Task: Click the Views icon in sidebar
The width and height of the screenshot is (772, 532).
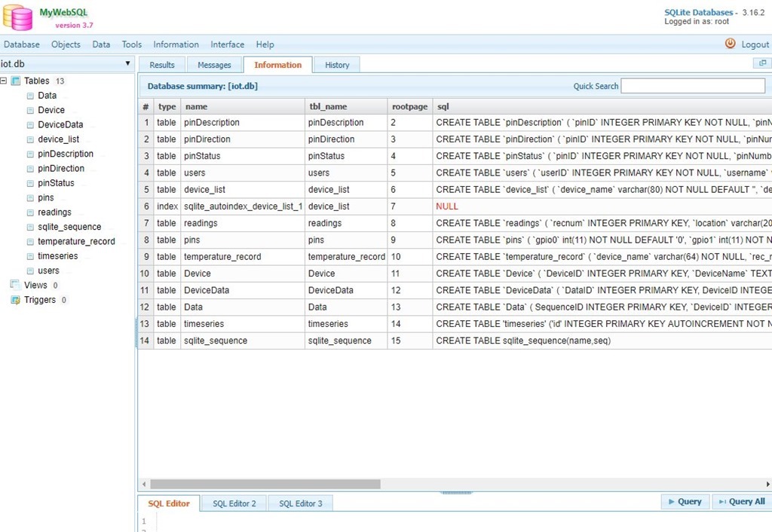Action: (x=16, y=285)
